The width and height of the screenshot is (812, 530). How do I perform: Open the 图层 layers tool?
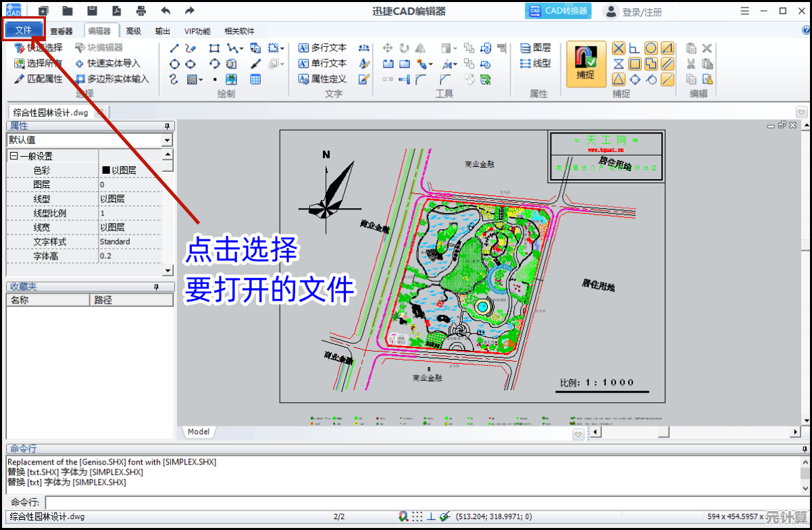tap(535, 48)
